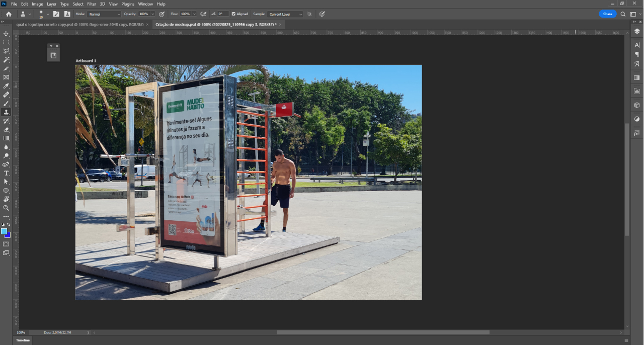The width and height of the screenshot is (644, 345).
Task: Click the foreground color swatch
Action: click(x=4, y=231)
